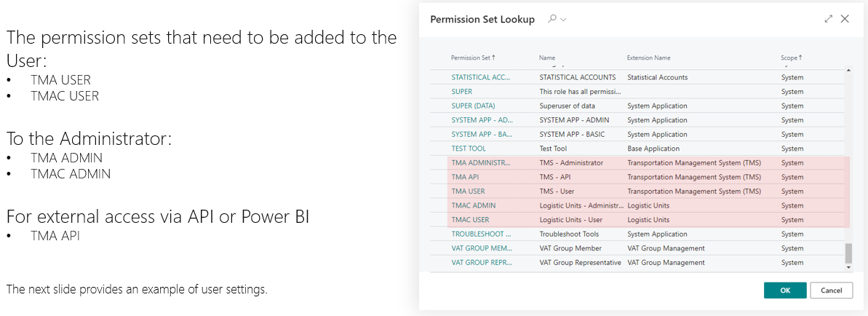The image size is (868, 316).
Task: Click the scrollbar up arrow
Action: [848, 71]
